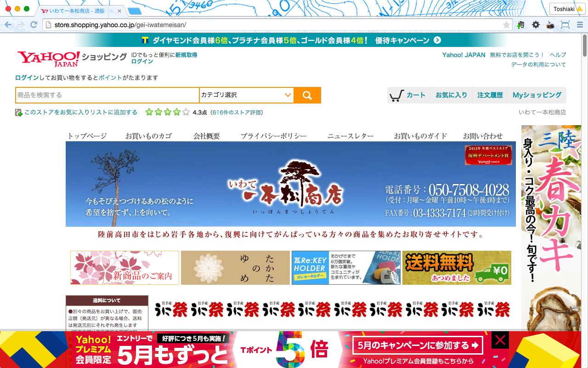
Task: Open データの利用について link
Action: click(539, 64)
